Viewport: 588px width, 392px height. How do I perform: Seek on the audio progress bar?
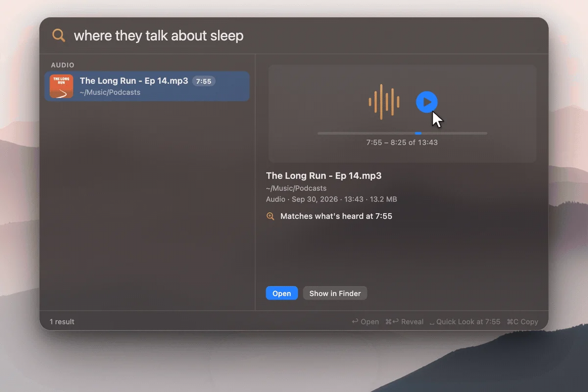point(402,133)
